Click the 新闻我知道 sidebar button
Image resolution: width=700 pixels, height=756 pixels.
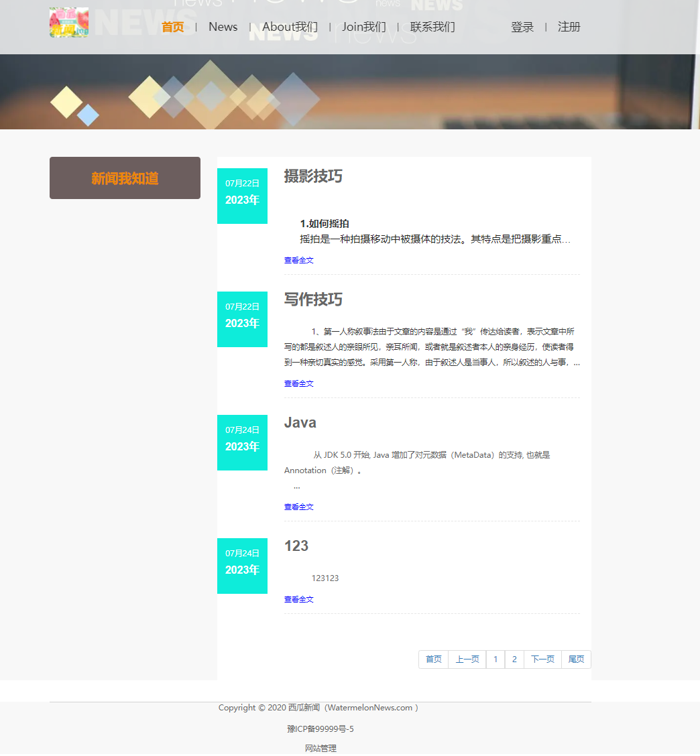click(x=125, y=178)
